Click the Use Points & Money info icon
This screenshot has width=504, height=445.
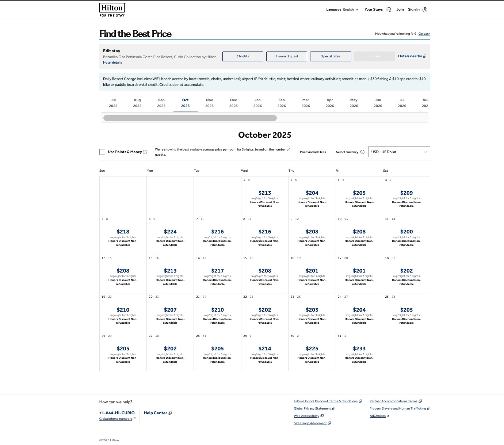[145, 152]
